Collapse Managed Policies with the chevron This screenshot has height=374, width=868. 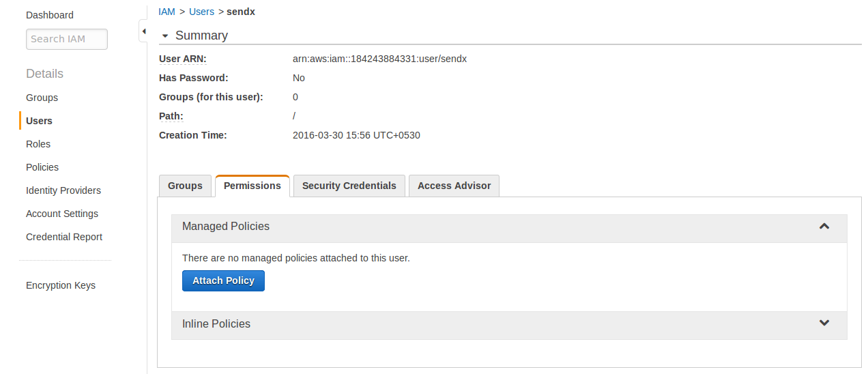pyautogui.click(x=824, y=226)
